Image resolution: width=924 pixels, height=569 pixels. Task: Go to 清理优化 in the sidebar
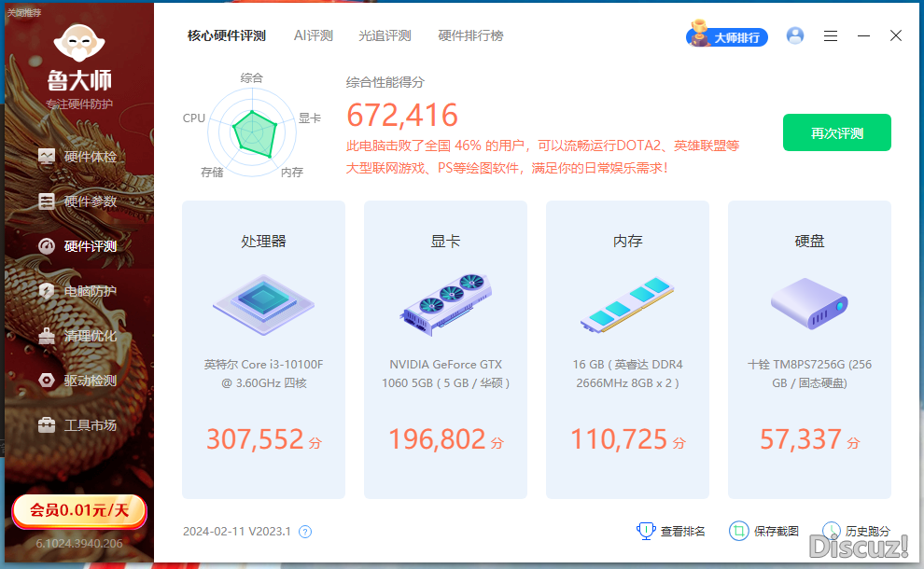tap(77, 336)
